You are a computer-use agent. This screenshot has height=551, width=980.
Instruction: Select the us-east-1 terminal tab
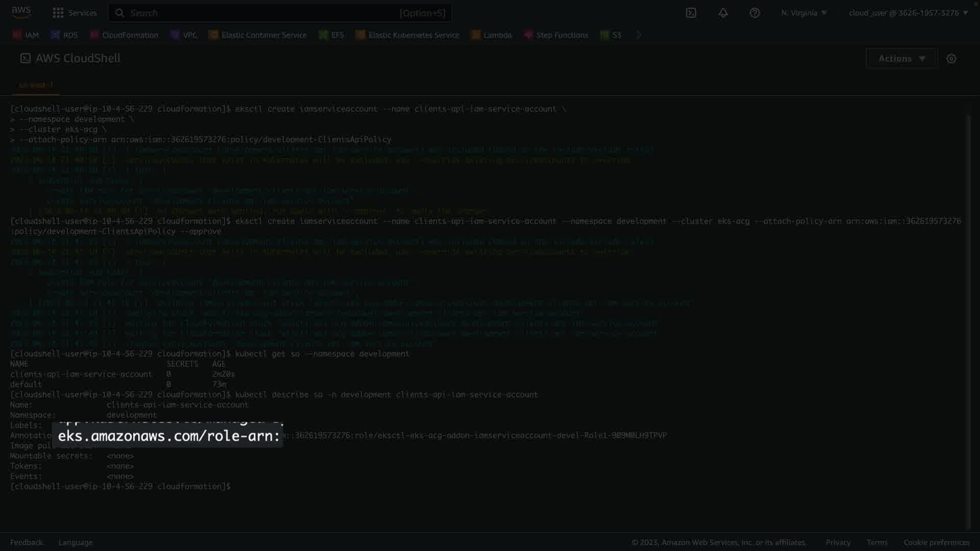[x=36, y=85]
